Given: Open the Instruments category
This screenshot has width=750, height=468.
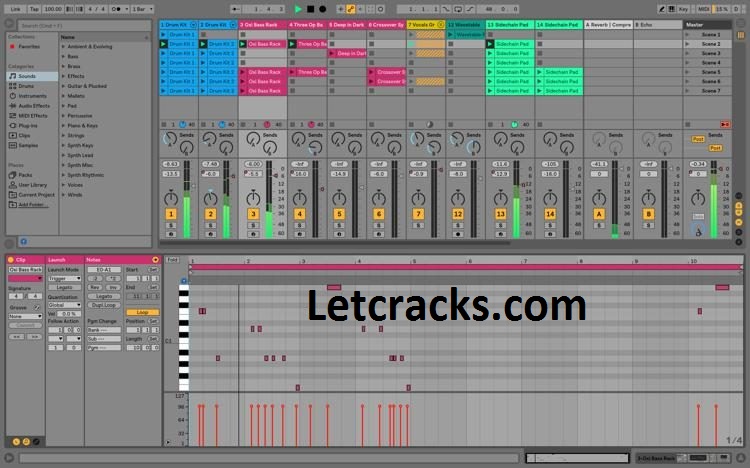Looking at the screenshot, I should point(32,96).
